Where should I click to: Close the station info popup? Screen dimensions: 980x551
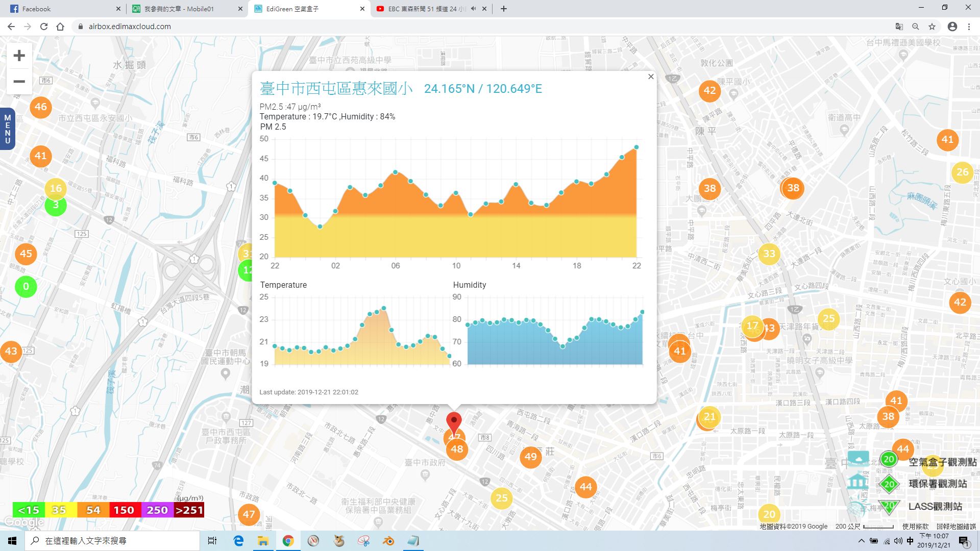[651, 77]
